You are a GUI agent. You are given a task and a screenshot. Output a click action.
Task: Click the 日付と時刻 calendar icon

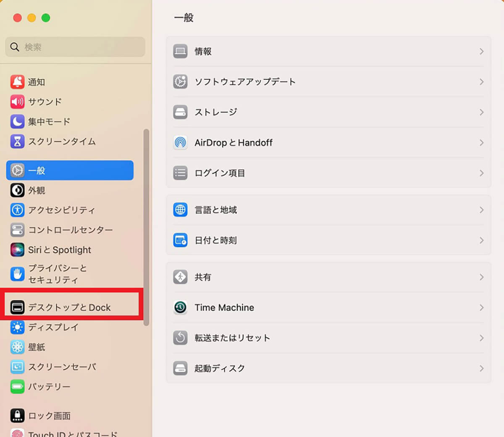click(x=180, y=240)
